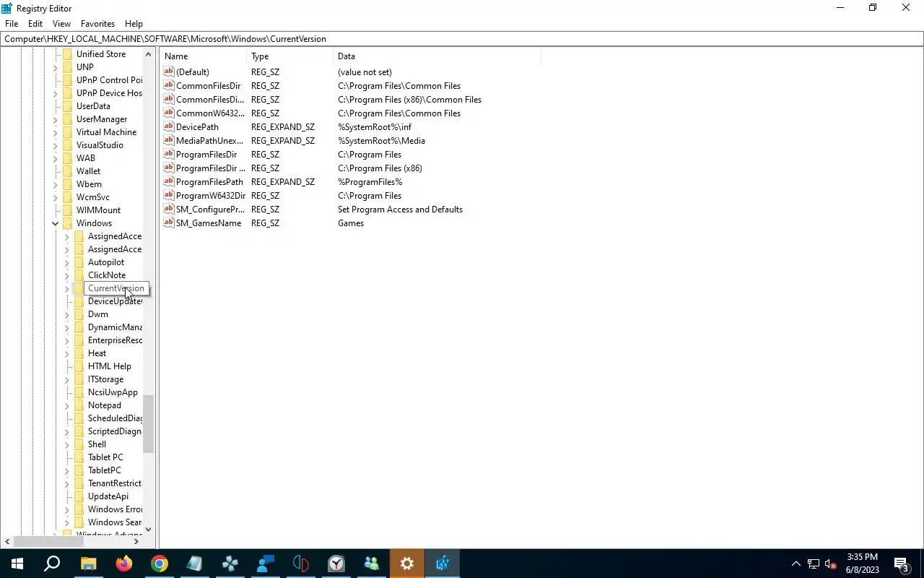Click the icon beside the SM_ConfigurePr value
This screenshot has height=578, width=924.
(x=169, y=209)
